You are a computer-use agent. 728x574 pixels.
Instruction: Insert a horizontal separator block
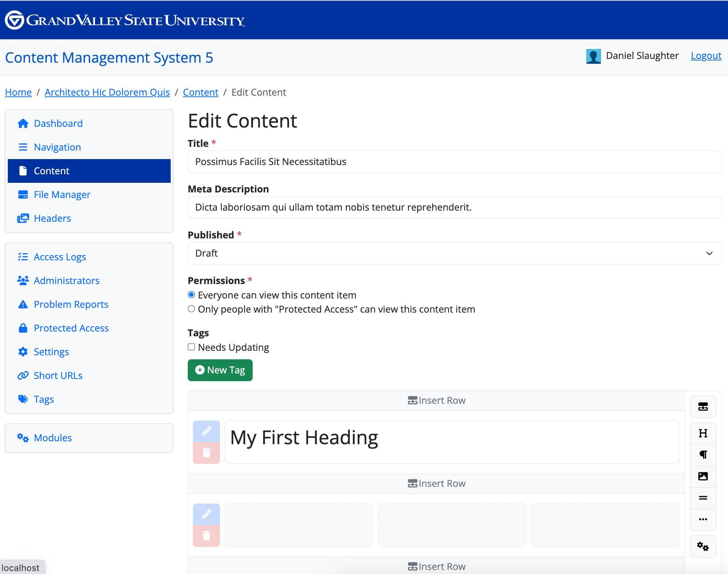pyautogui.click(x=704, y=498)
